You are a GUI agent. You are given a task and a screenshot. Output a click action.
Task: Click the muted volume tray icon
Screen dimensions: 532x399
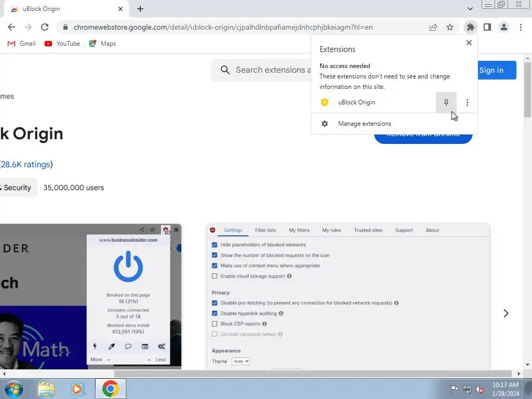[x=480, y=389]
